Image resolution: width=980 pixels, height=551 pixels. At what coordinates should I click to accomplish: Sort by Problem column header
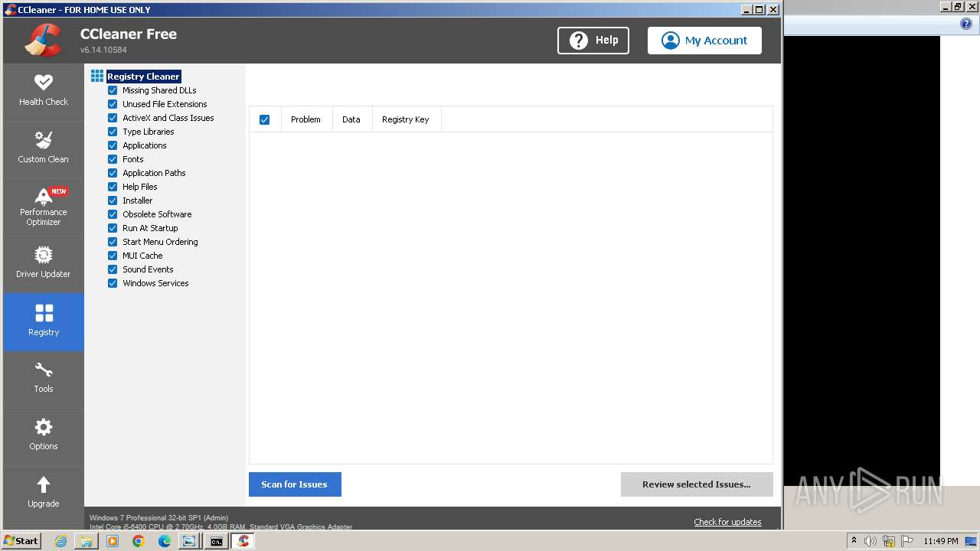[305, 119]
